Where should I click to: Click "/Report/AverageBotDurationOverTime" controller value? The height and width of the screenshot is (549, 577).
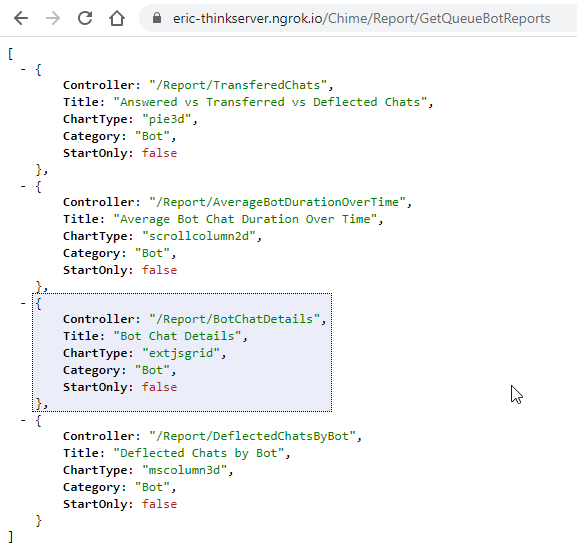[x=277, y=202]
